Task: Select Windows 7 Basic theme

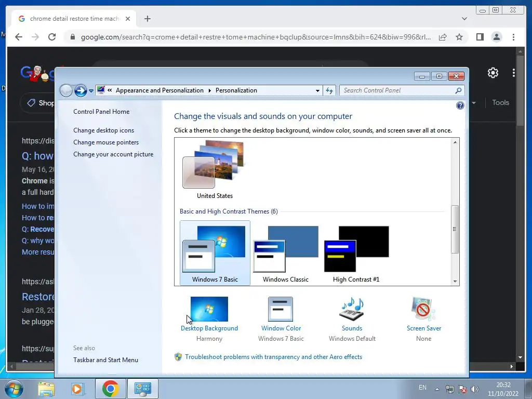Action: coord(215,253)
